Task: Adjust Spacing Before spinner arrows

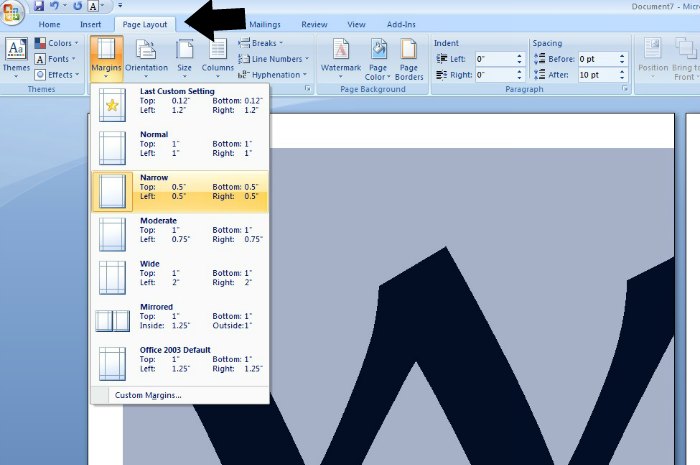Action: click(x=622, y=59)
